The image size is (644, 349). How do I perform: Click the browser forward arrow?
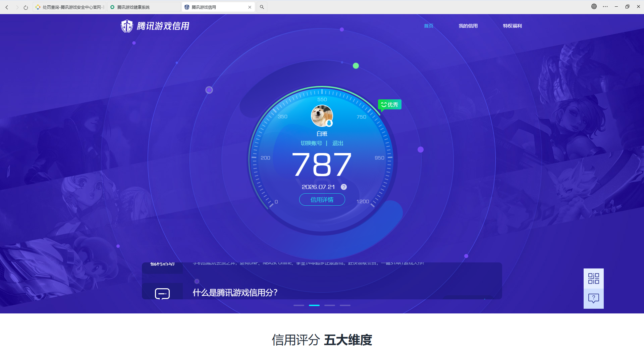click(x=17, y=7)
